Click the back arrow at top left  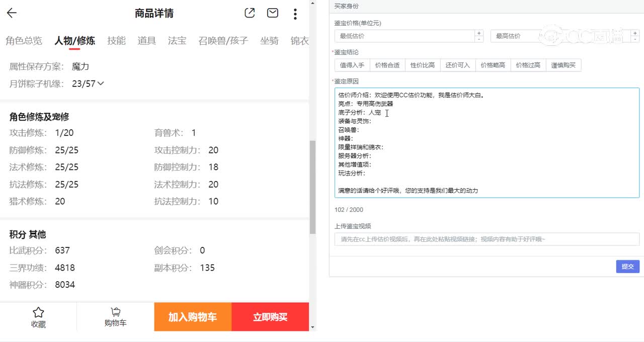(11, 13)
